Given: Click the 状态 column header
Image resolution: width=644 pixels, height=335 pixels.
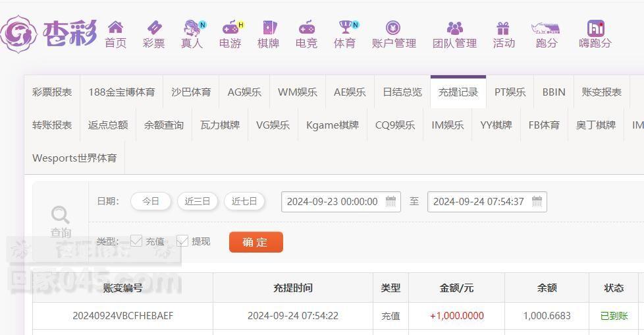Looking at the screenshot, I should pos(614,288).
